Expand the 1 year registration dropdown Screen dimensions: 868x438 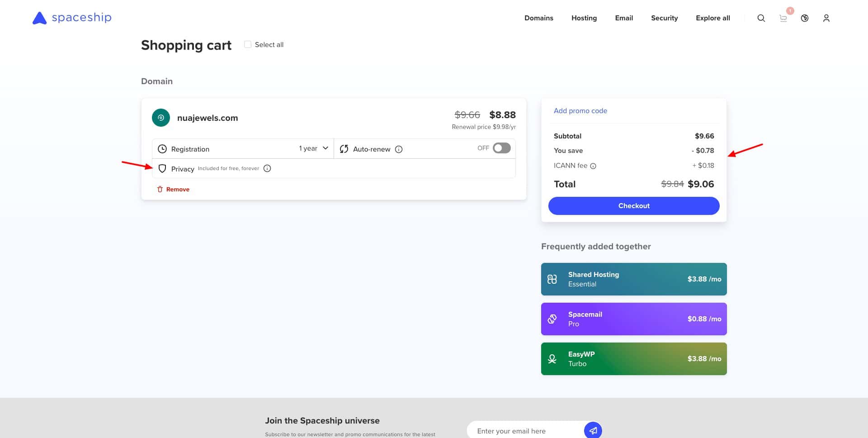tap(313, 148)
